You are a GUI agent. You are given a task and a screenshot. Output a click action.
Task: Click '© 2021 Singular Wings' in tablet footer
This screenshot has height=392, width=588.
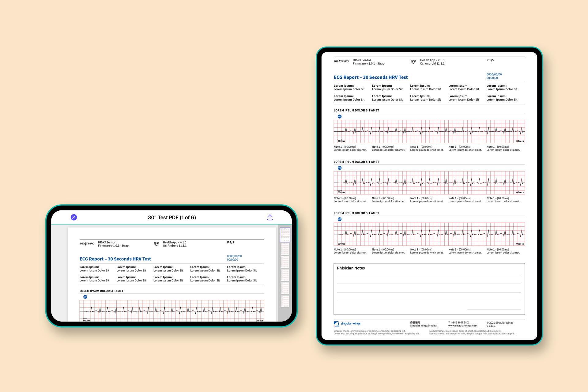(499, 322)
